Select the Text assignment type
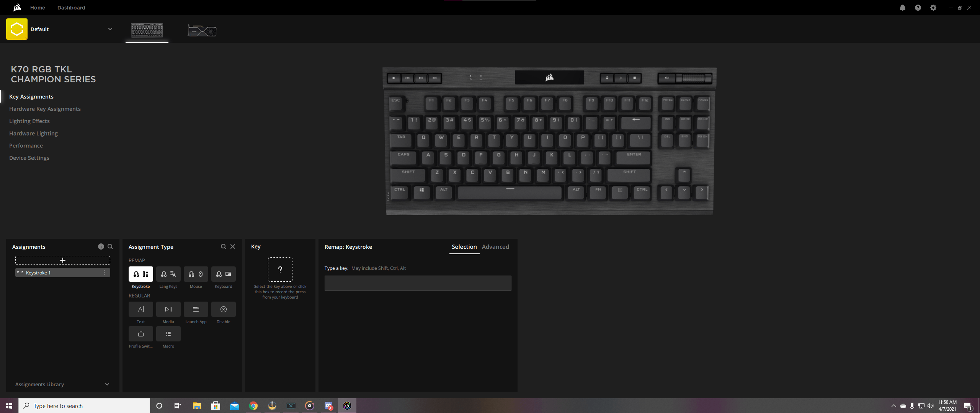980x413 pixels. tap(140, 309)
